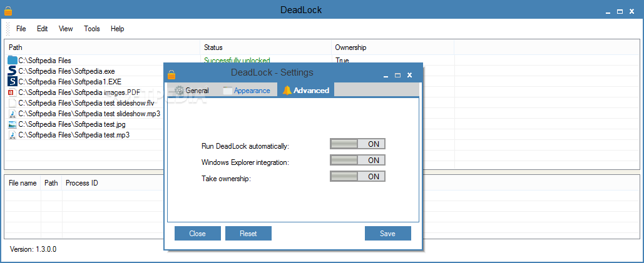
Task: Save the settings
Action: pyautogui.click(x=388, y=234)
